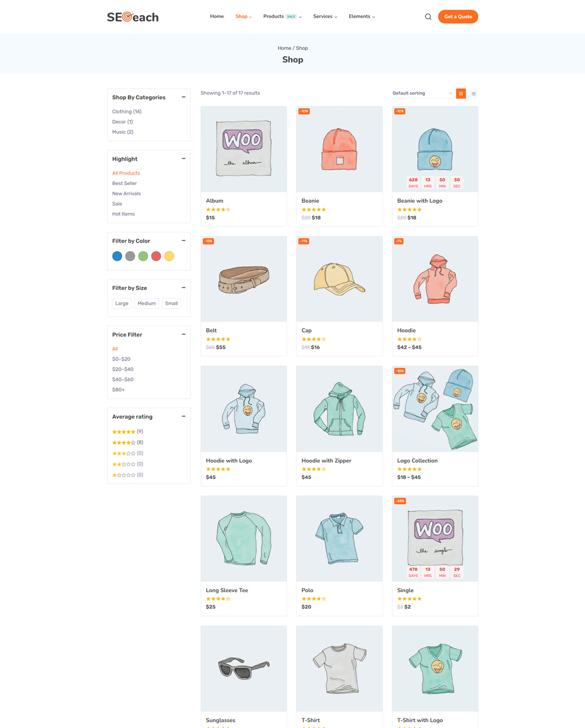Switch to list view layout icon

[x=473, y=93]
